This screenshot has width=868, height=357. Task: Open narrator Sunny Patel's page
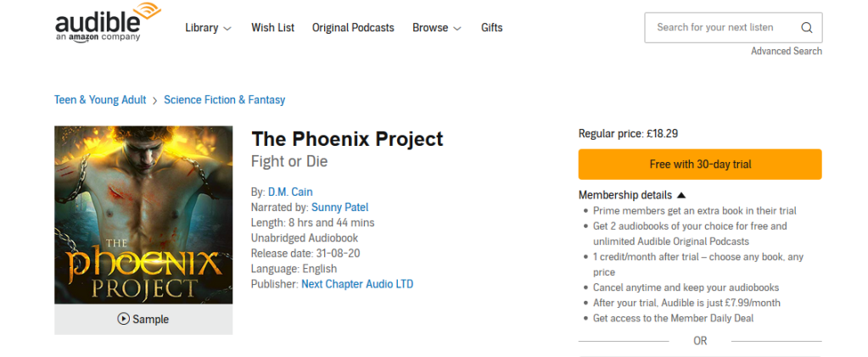[339, 207]
